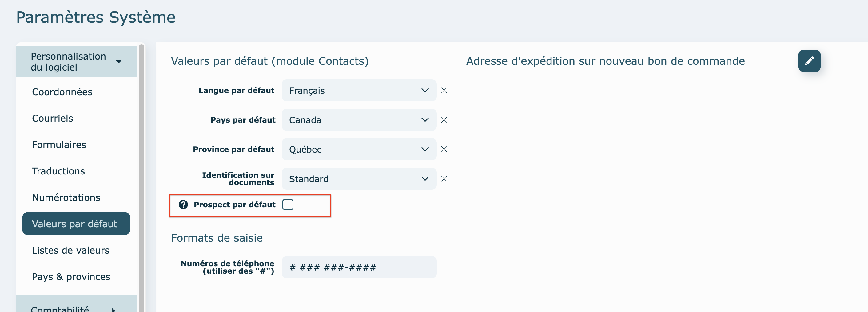This screenshot has height=312, width=868.
Task: Clear the Pays par défaut selection
Action: tap(444, 120)
